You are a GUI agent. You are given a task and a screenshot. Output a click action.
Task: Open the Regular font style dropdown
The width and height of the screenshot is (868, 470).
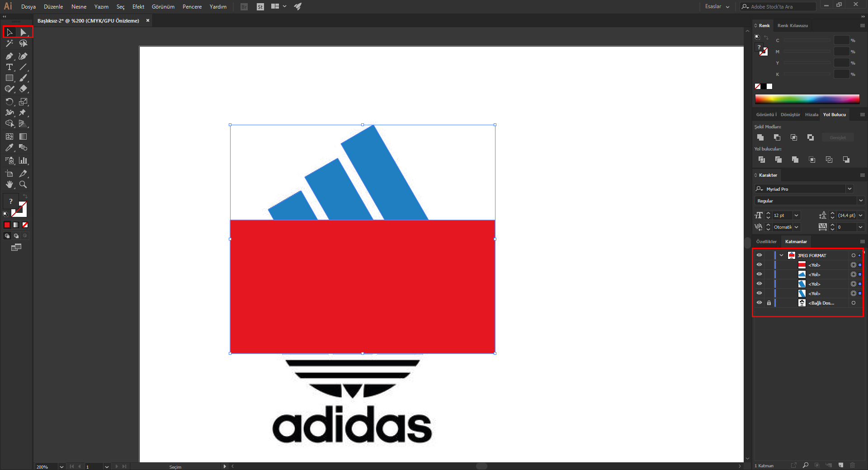860,201
